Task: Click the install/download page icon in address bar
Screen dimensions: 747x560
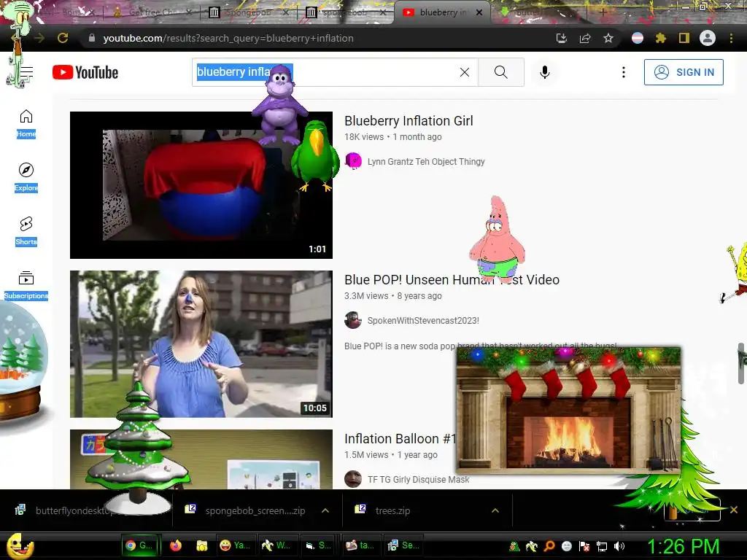Action: point(561,38)
